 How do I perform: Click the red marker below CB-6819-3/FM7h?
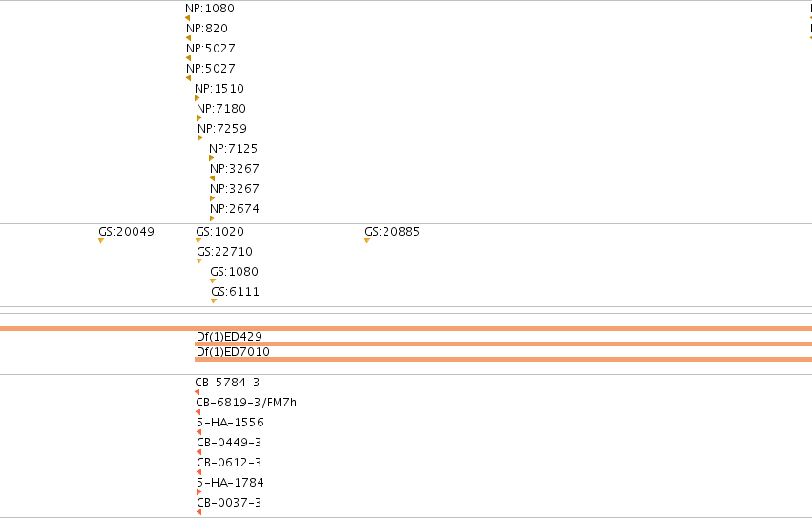(x=198, y=412)
